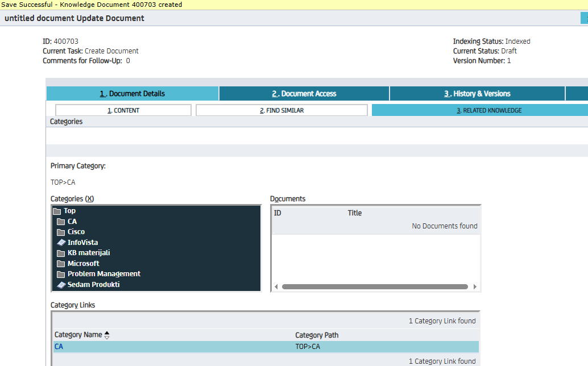
Task: Switch to the FIND SIMILAR sub-tab
Action: click(281, 110)
